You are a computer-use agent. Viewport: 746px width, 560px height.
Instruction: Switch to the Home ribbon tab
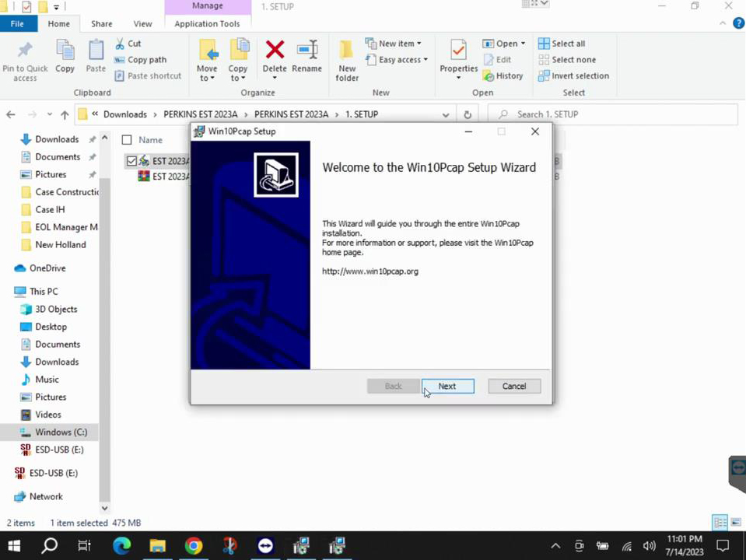pos(59,24)
